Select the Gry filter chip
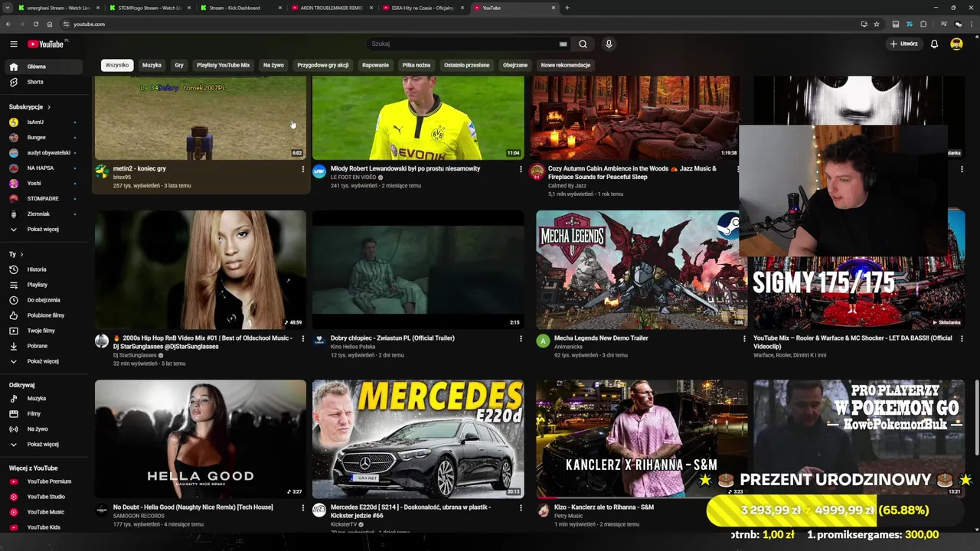 179,65
